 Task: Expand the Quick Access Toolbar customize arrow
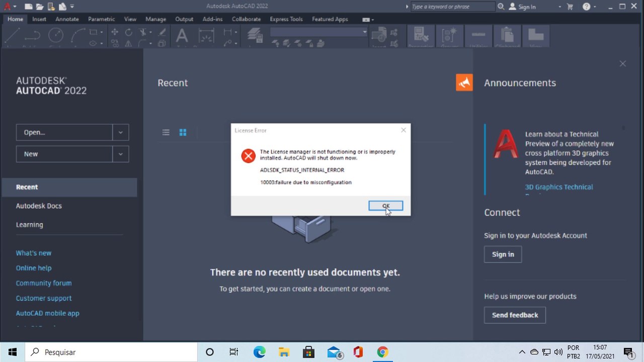pyautogui.click(x=72, y=7)
